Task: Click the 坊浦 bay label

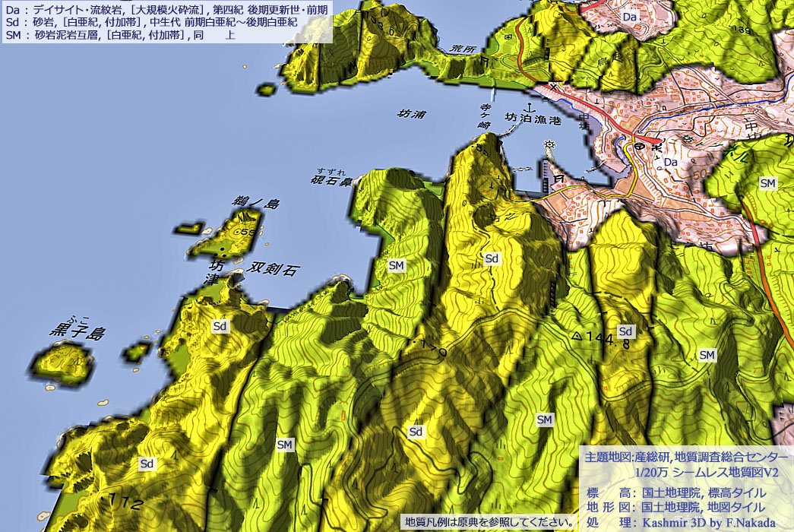Action: (413, 114)
